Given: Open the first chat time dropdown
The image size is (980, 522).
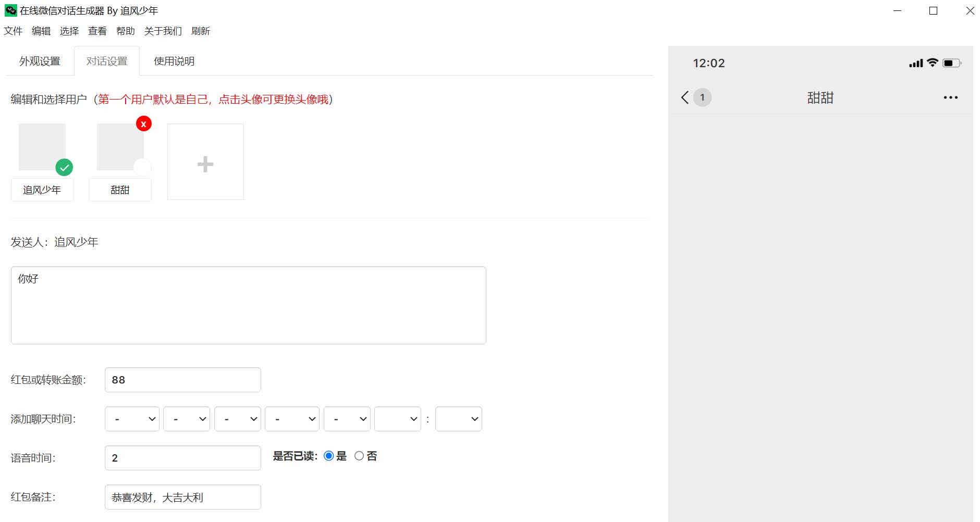Looking at the screenshot, I should click(x=132, y=418).
